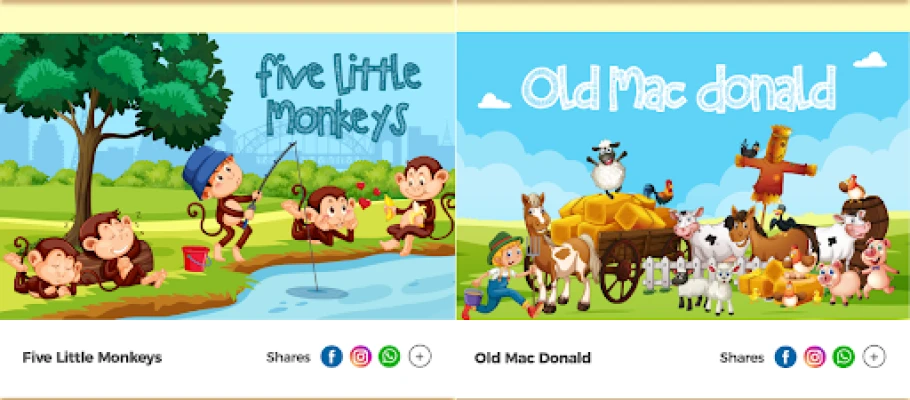Share Old Mac Donald on Instagram
Viewport: 910px width, 400px height.
tap(815, 356)
